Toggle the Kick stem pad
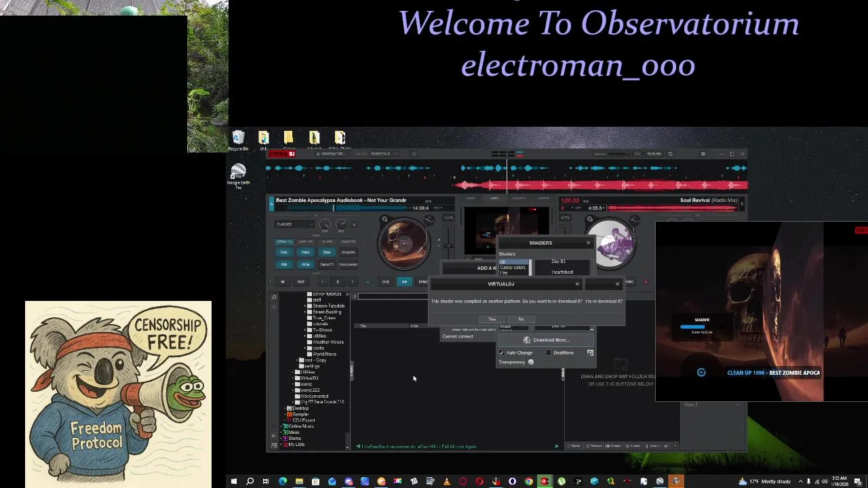The width and height of the screenshot is (868, 488). pos(284,264)
